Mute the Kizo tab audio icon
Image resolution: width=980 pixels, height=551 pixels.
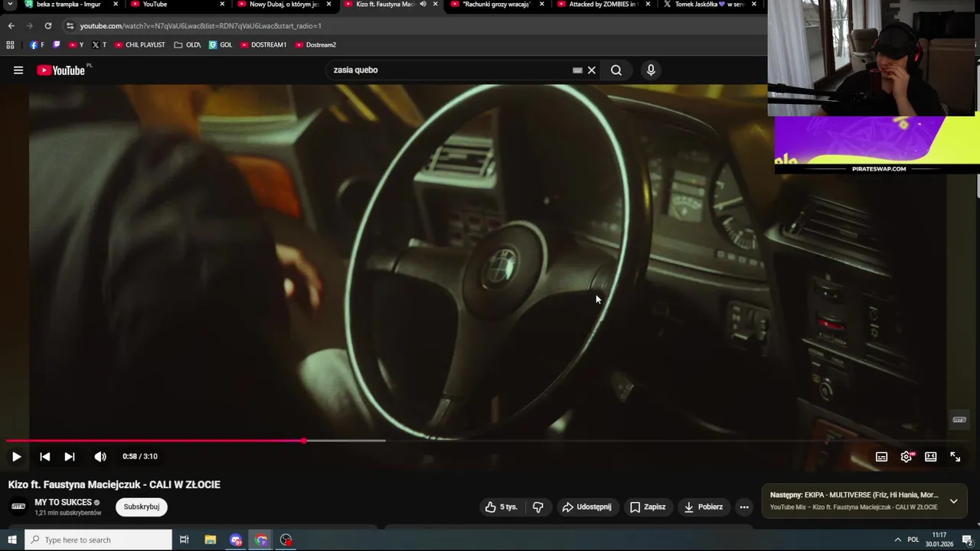click(x=423, y=5)
